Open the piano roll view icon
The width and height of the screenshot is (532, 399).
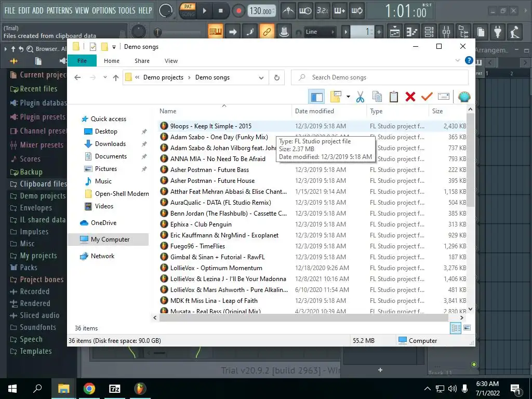[411, 32]
